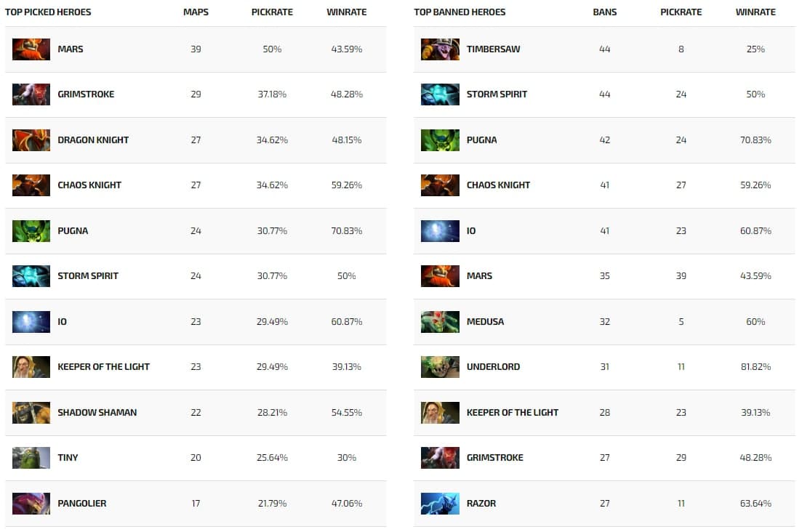Viewport: 802px width, 532px height.
Task: Click the 32 bans value for Medusa
Action: point(604,321)
